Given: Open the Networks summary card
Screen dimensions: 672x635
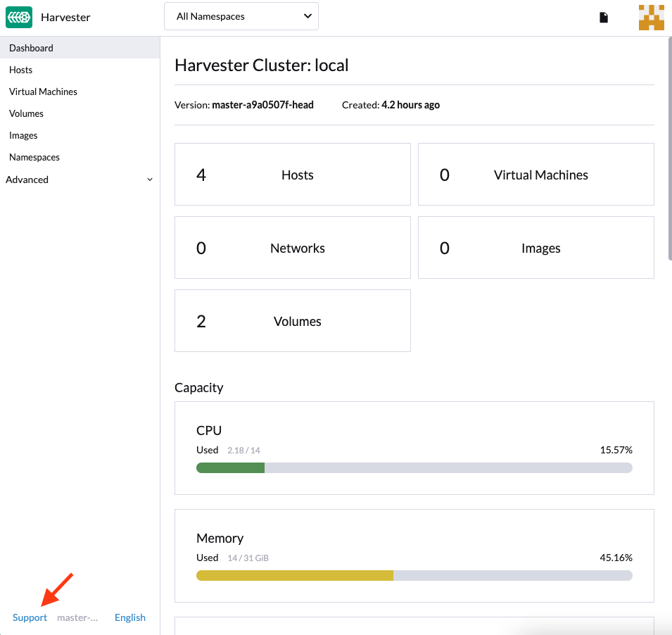Looking at the screenshot, I should (x=292, y=247).
